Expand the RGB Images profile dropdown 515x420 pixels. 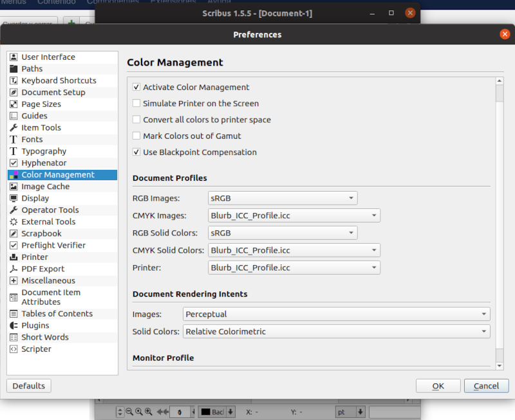pyautogui.click(x=283, y=198)
